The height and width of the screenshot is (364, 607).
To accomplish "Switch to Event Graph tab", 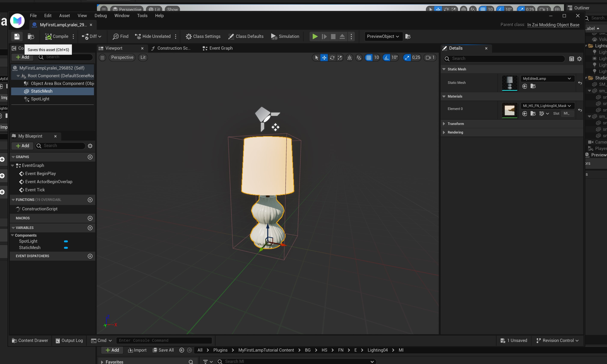I will (218, 48).
